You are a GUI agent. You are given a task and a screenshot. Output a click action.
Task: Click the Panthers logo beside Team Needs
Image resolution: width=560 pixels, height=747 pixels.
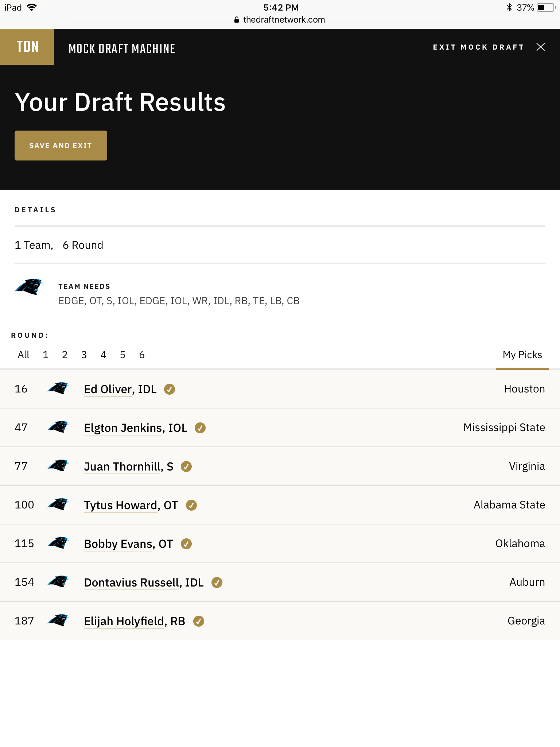29,287
